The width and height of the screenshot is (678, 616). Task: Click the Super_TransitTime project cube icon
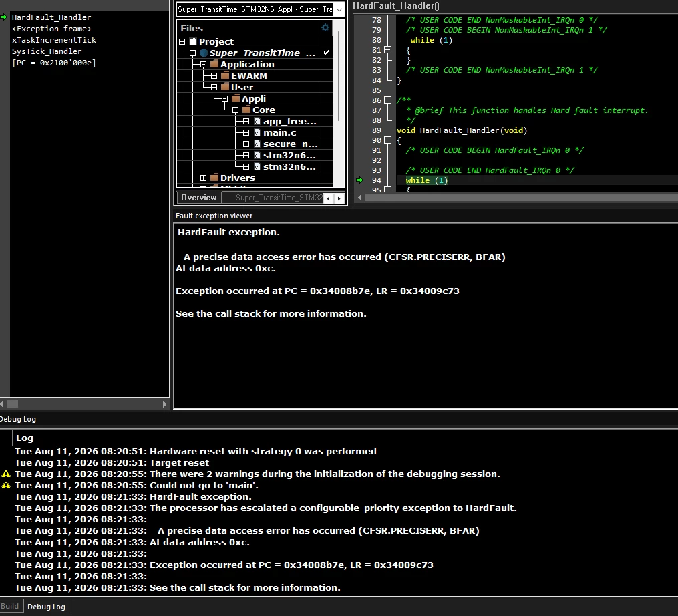(204, 53)
